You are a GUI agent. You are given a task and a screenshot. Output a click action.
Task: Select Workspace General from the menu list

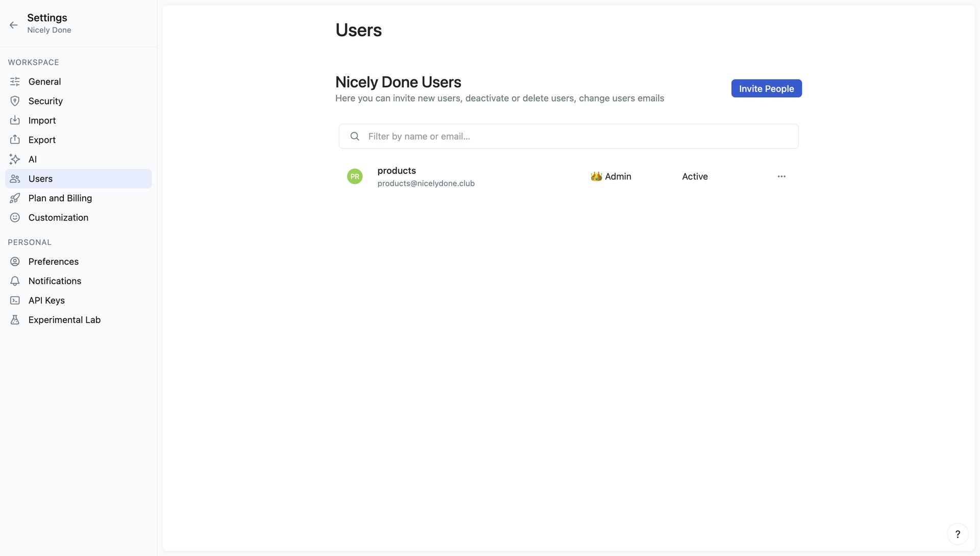tap(44, 82)
